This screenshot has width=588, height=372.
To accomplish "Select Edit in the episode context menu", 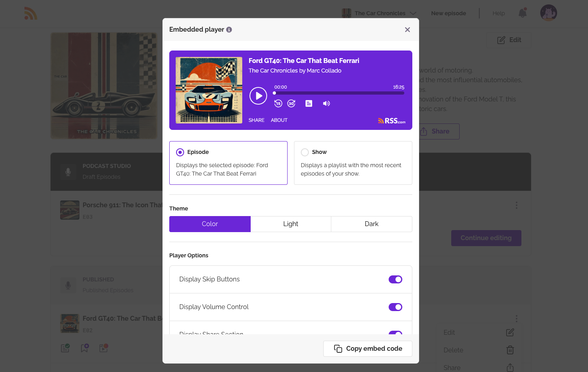I will click(x=479, y=332).
